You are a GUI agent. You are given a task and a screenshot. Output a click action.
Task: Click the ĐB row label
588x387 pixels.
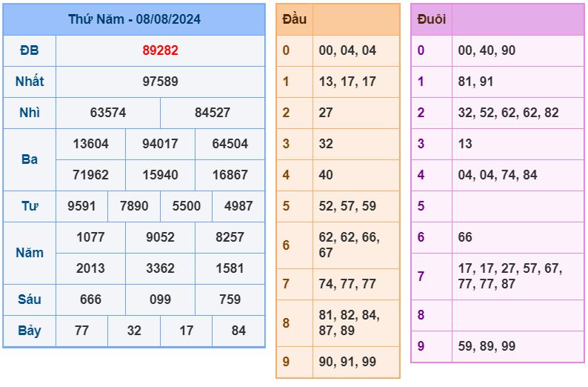29,50
